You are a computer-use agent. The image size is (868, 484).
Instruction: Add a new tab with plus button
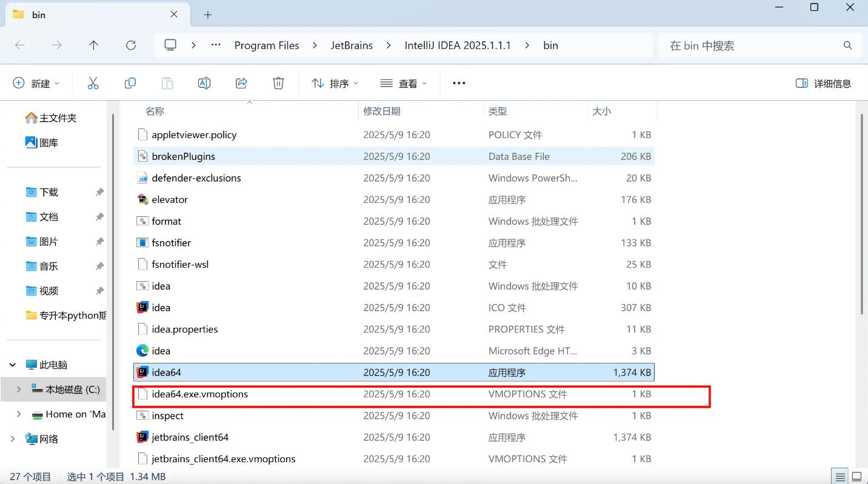pos(208,15)
